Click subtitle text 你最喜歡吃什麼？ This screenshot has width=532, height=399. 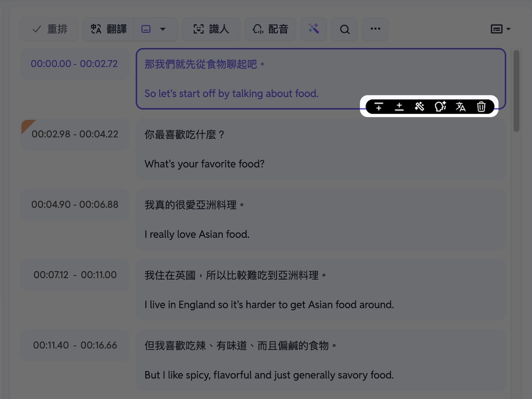tap(185, 135)
